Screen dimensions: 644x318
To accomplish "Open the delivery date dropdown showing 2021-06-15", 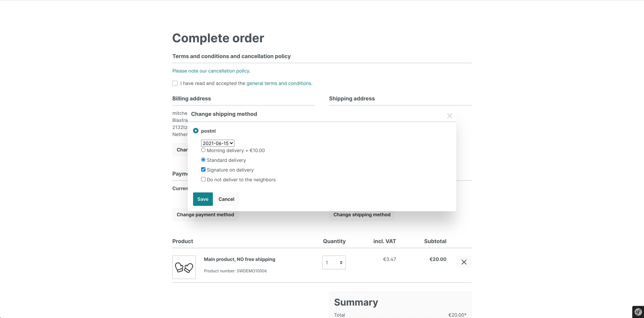I will click(217, 143).
